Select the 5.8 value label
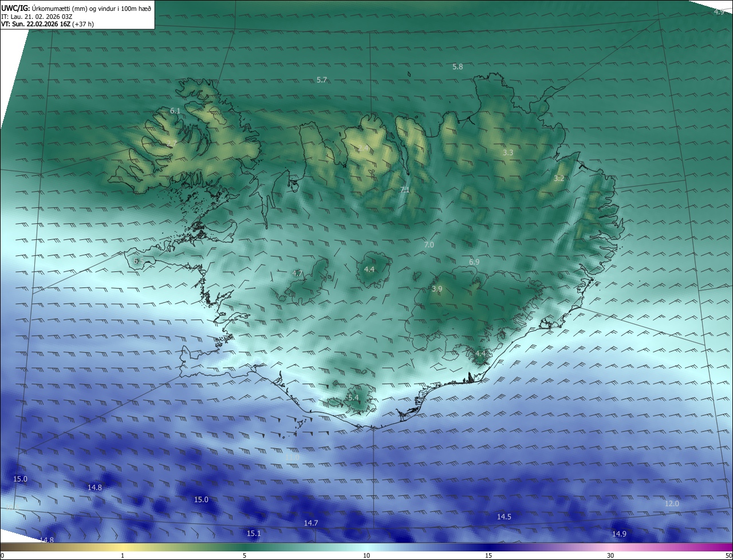 (x=458, y=67)
